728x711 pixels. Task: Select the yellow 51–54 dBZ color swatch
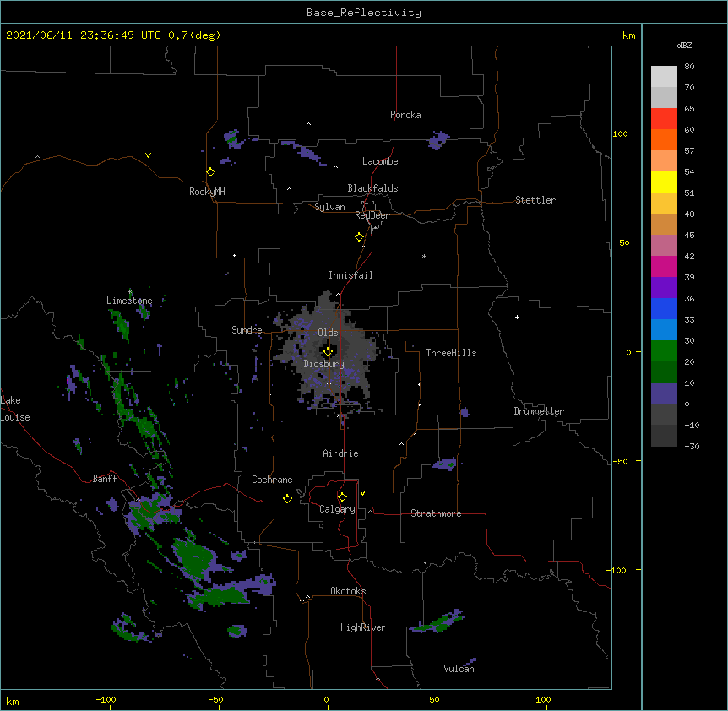click(664, 182)
